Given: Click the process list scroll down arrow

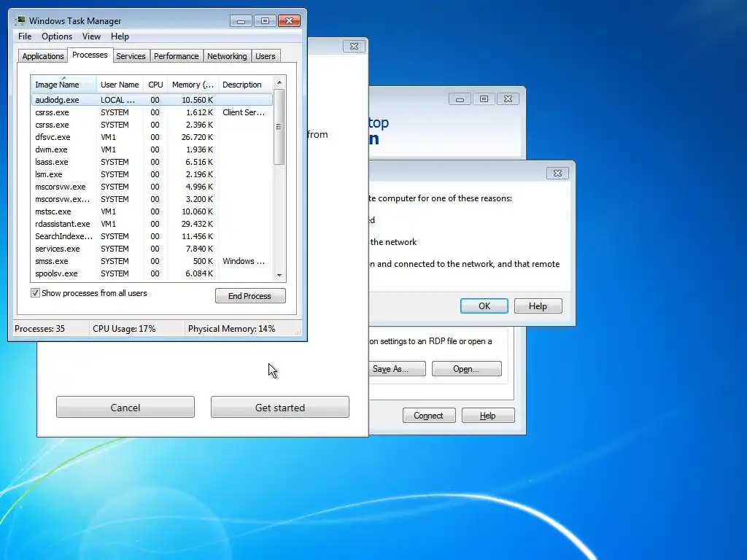Looking at the screenshot, I should coord(279,275).
